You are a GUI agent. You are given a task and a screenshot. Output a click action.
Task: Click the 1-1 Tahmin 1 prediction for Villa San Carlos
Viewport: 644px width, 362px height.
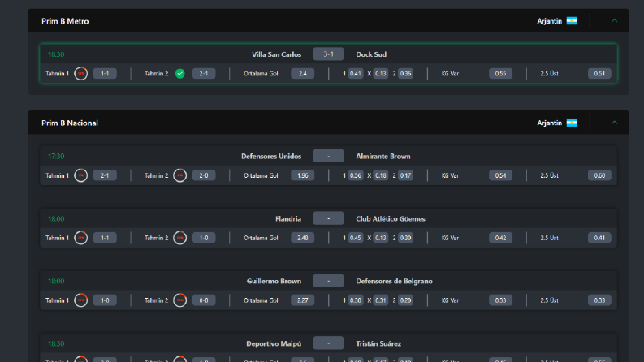tap(105, 74)
